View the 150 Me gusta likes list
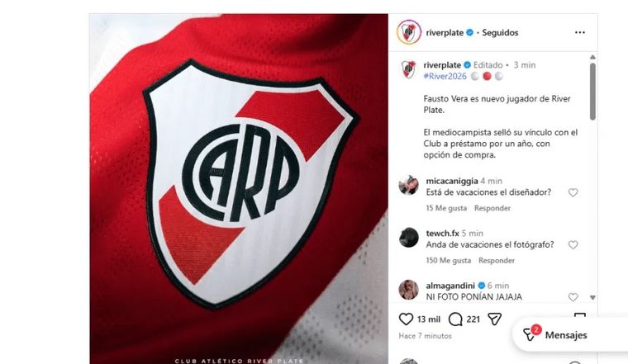Image resolution: width=628 pixels, height=364 pixels. tap(448, 260)
